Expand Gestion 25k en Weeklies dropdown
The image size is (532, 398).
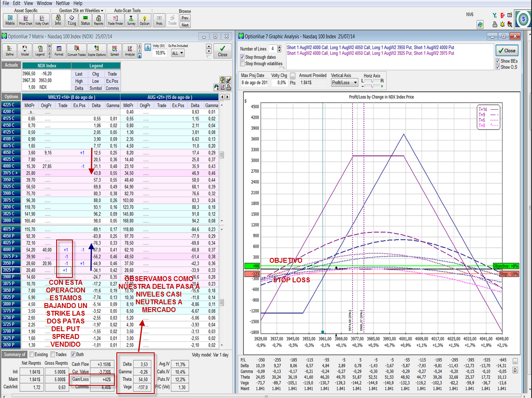(82, 11)
